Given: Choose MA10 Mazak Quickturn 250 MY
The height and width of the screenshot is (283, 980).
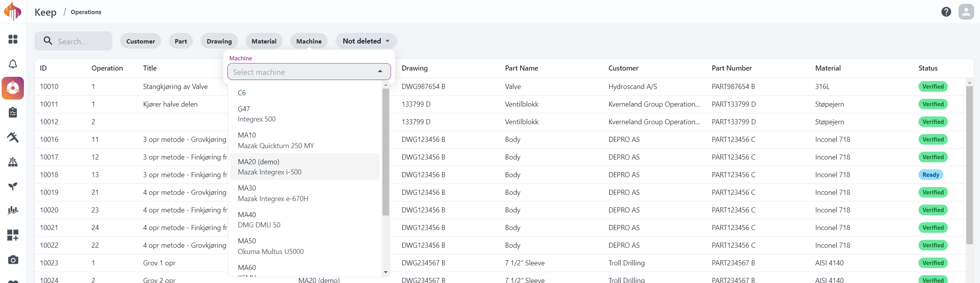Looking at the screenshot, I should pos(305,140).
